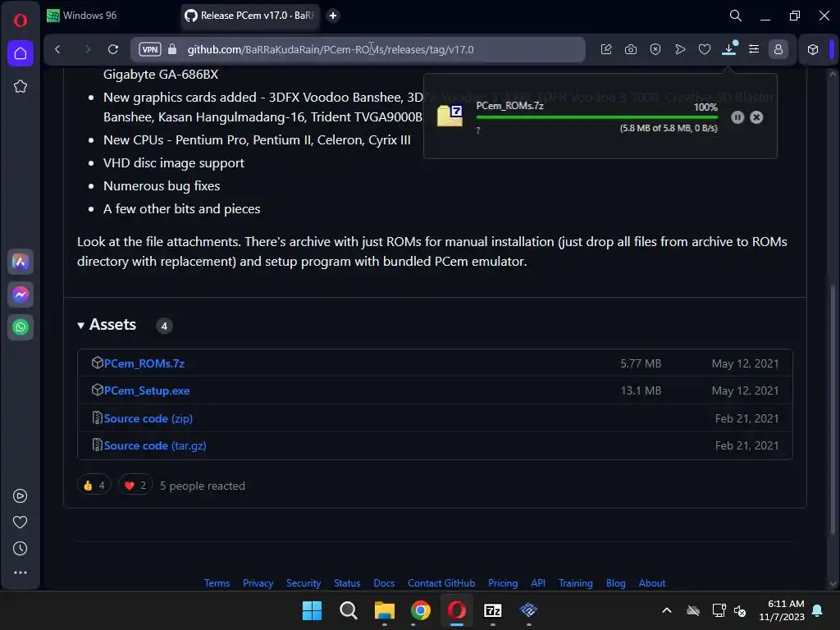This screenshot has height=630, width=840.
Task: Open My Flow send icon
Action: tap(680, 49)
